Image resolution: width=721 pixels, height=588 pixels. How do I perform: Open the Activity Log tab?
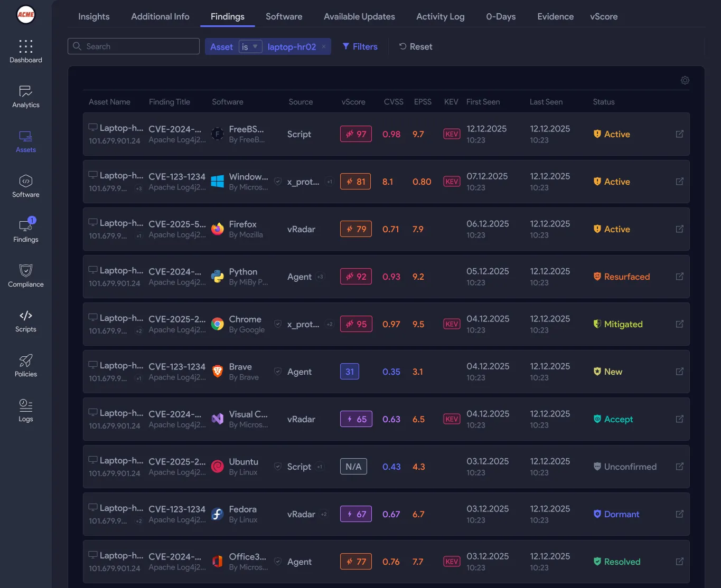pos(441,16)
